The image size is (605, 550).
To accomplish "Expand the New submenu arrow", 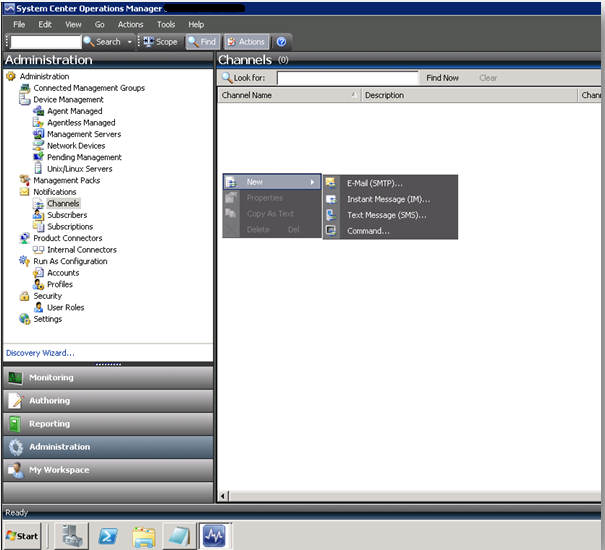I will click(x=313, y=182).
